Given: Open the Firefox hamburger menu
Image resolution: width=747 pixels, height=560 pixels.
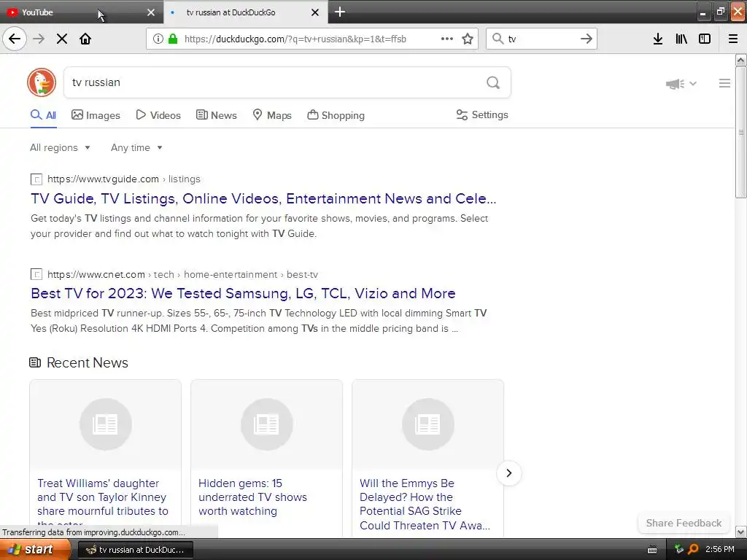Looking at the screenshot, I should (x=733, y=39).
